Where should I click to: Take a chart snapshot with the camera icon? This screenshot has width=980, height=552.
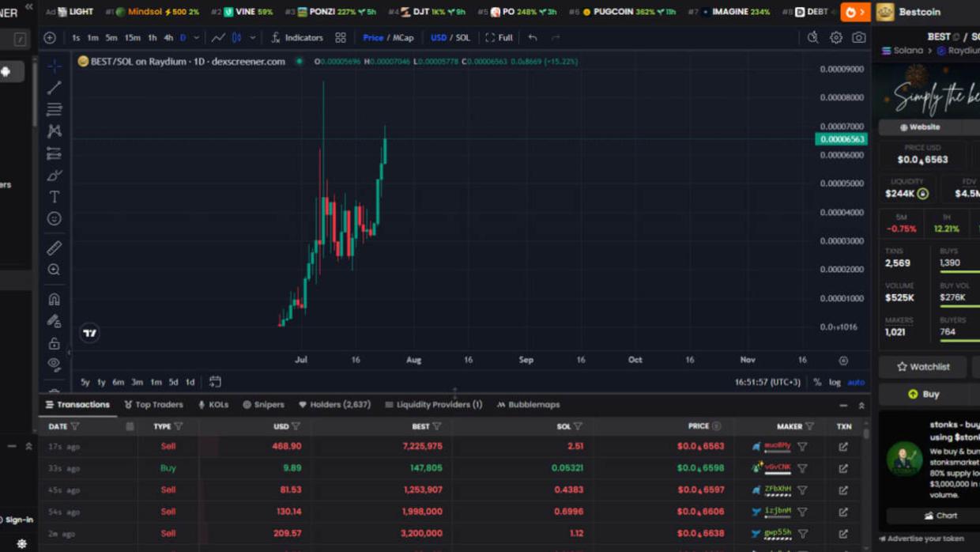(x=859, y=37)
